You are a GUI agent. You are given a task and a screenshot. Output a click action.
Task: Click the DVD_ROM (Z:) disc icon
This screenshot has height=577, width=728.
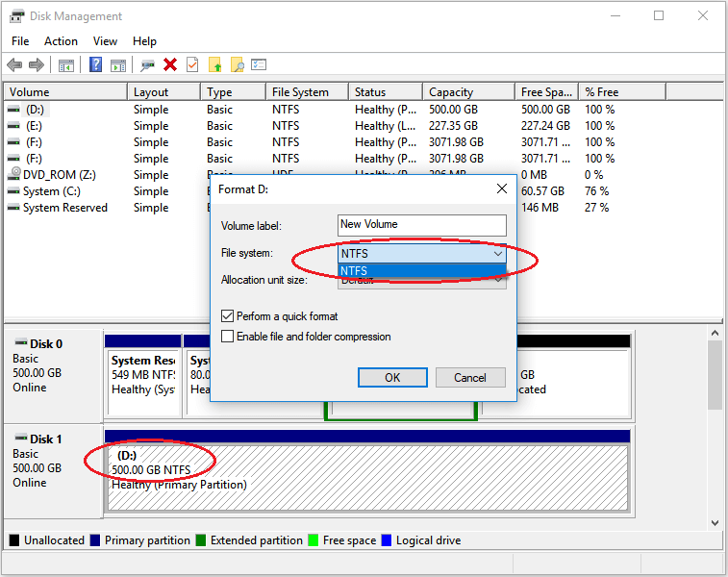point(15,174)
